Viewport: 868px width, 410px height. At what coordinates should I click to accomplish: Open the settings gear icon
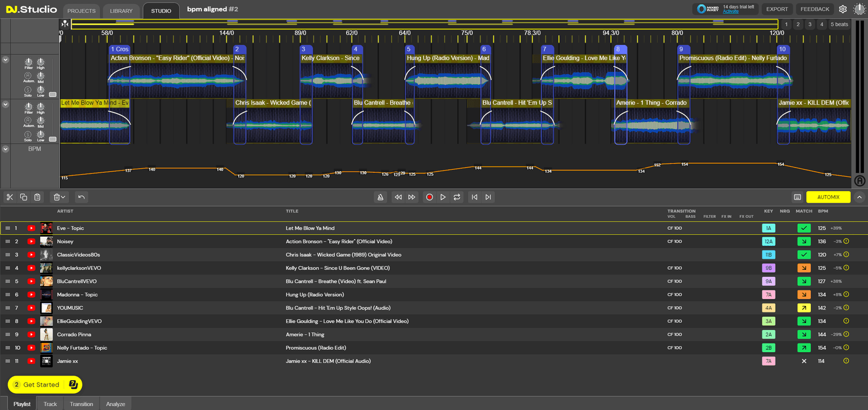coord(843,9)
